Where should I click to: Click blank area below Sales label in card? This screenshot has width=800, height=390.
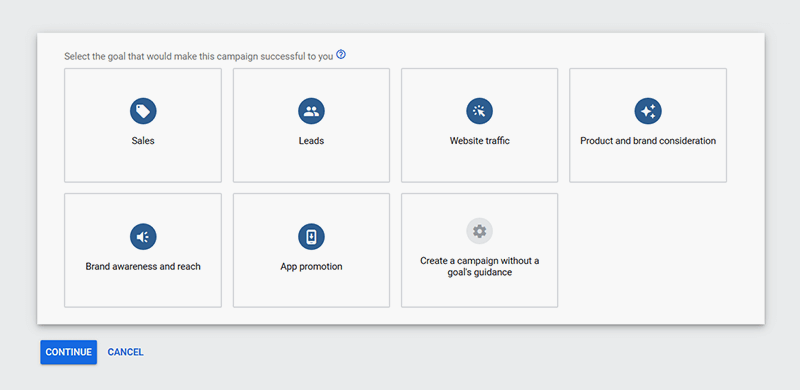tap(143, 164)
